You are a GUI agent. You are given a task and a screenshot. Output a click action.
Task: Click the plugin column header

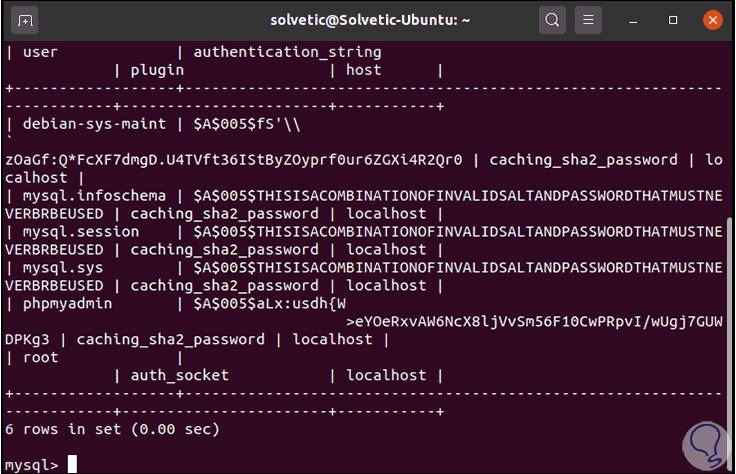[x=157, y=70]
